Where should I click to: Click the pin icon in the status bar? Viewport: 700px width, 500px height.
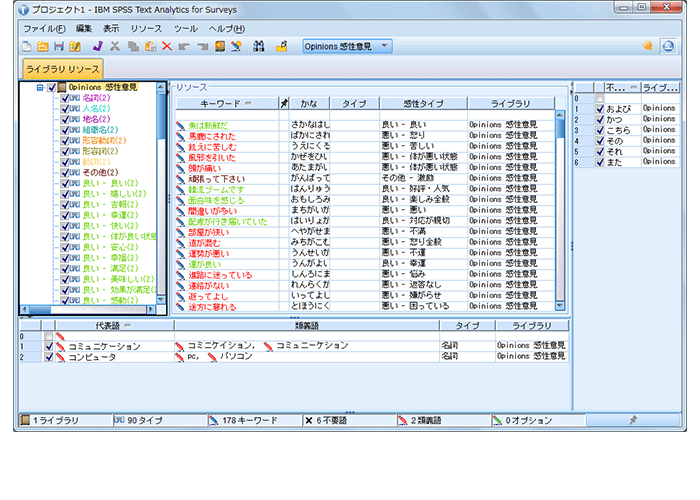point(633,420)
